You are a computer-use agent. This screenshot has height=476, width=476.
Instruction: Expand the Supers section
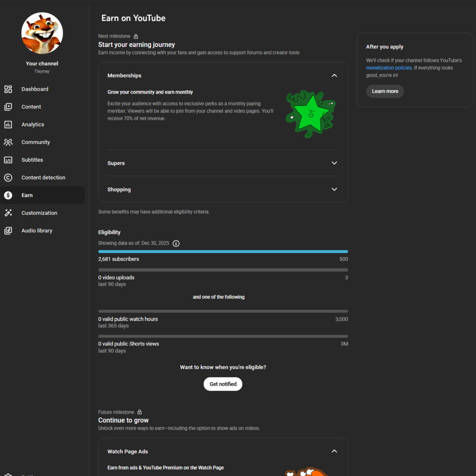(x=334, y=163)
